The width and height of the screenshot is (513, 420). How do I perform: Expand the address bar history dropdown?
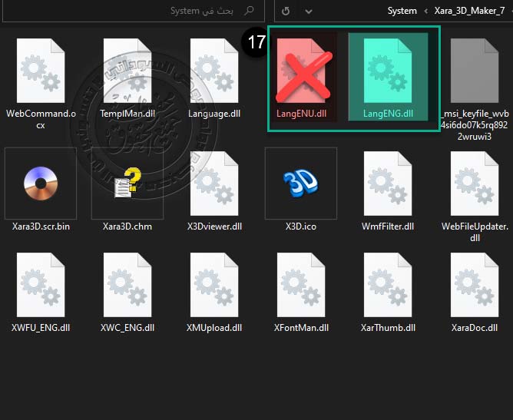(309, 11)
